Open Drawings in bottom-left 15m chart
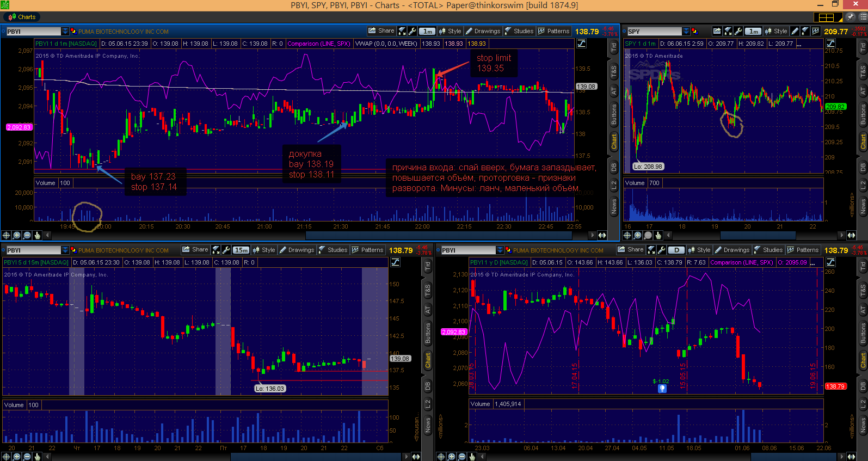 [x=297, y=250]
